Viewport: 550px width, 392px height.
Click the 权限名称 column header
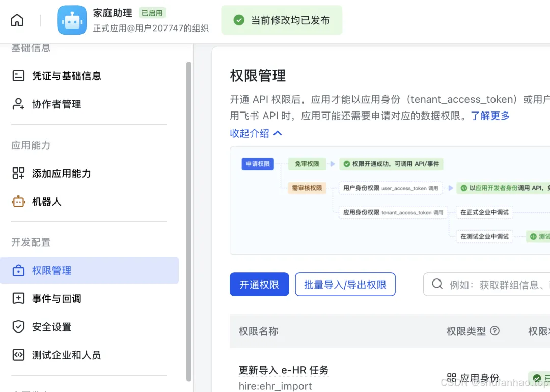pyautogui.click(x=259, y=331)
